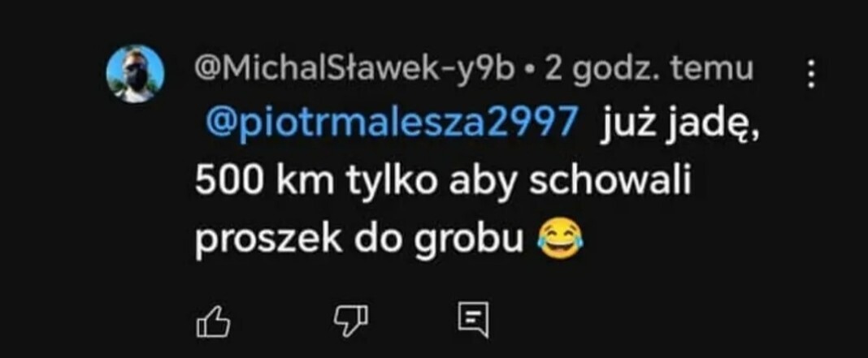The width and height of the screenshot is (868, 358).
Task: Click the word "tylko" in the comment
Action: tap(391, 182)
